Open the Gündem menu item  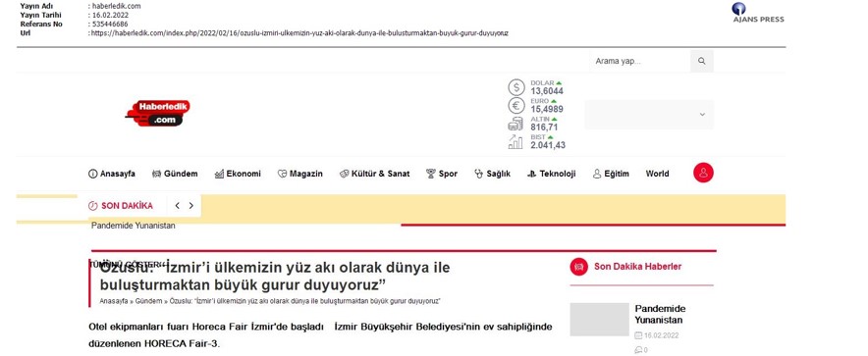coord(175,174)
